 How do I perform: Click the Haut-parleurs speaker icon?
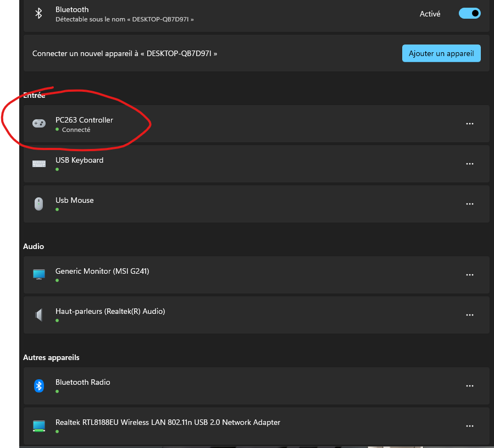click(x=39, y=314)
